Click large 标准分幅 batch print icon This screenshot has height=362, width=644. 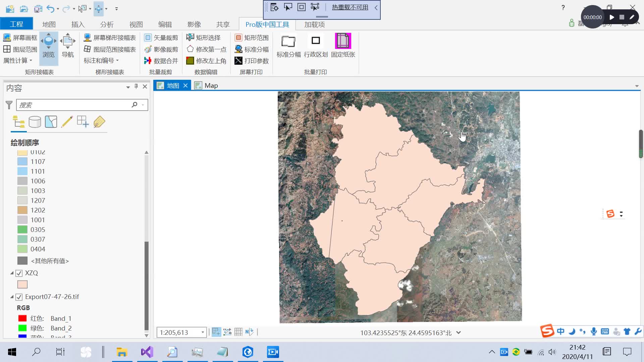(x=288, y=46)
